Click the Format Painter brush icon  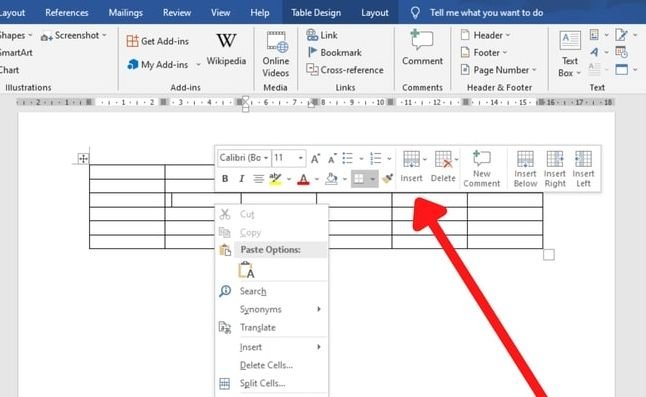coord(387,179)
